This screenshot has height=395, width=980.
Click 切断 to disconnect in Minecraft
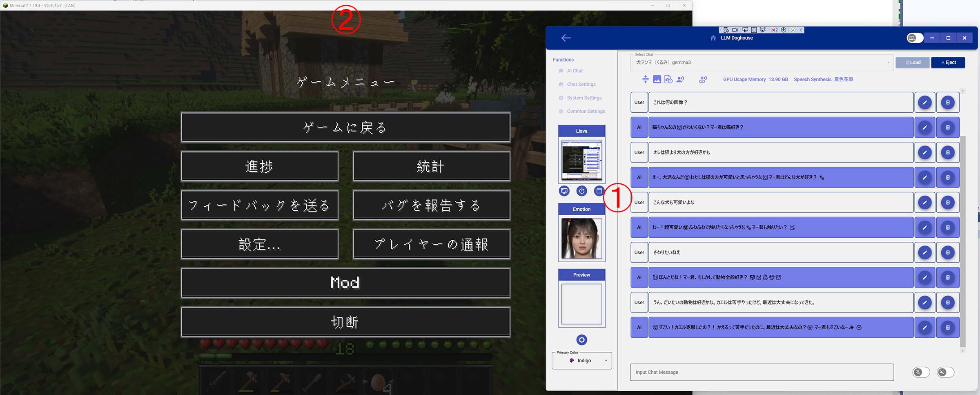[345, 322]
